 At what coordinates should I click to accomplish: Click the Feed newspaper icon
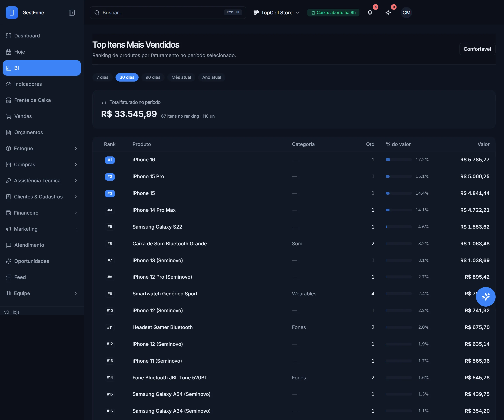9,277
